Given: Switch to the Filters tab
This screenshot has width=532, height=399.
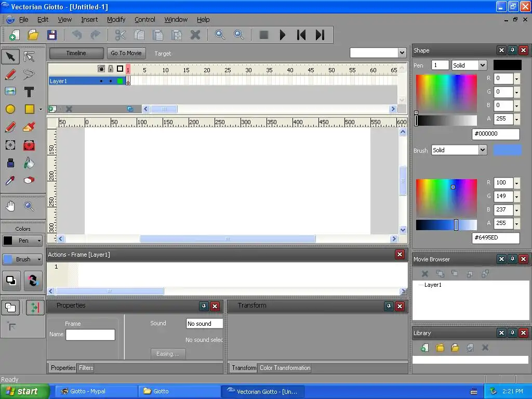Looking at the screenshot, I should (86, 368).
